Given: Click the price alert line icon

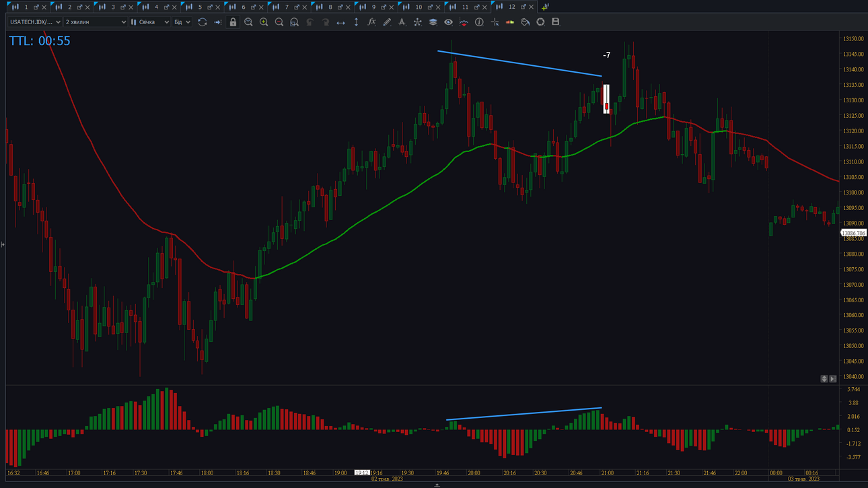Looking at the screenshot, I should tap(464, 22).
